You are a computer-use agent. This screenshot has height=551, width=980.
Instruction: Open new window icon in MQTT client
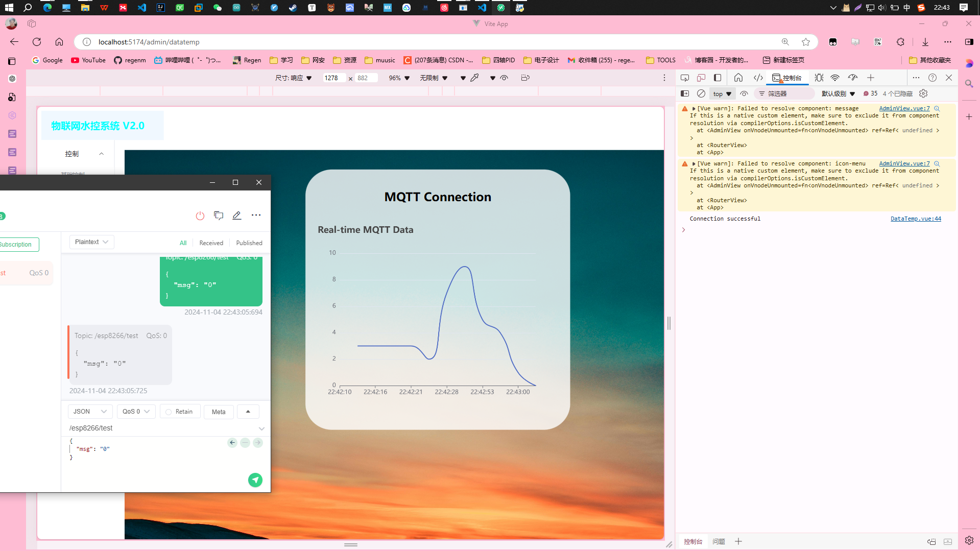[x=219, y=215]
